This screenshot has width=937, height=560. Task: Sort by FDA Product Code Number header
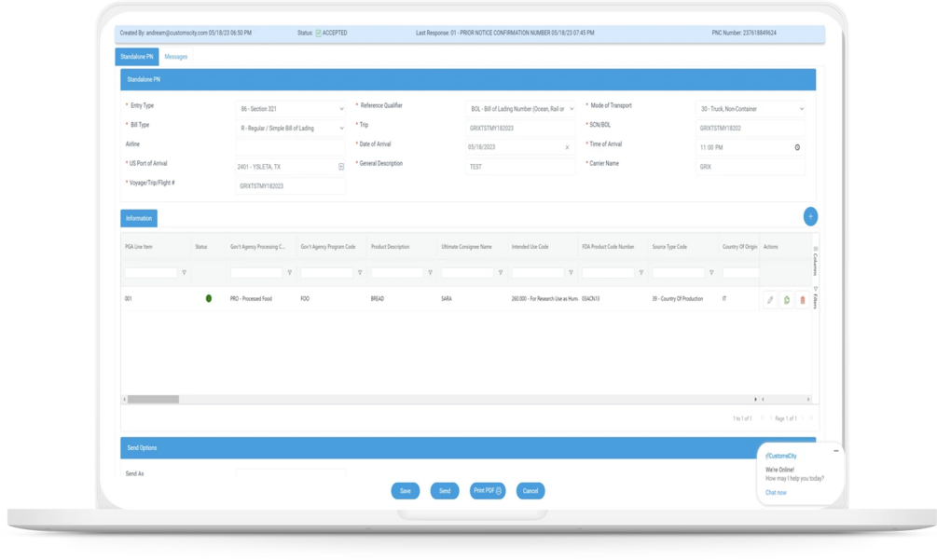coord(608,247)
